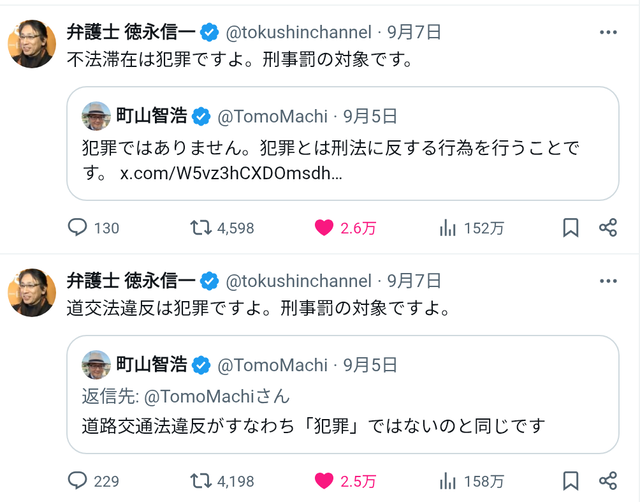640x502 pixels.
Task: Repost the tweet with 4,598 reposts
Action: (x=201, y=227)
